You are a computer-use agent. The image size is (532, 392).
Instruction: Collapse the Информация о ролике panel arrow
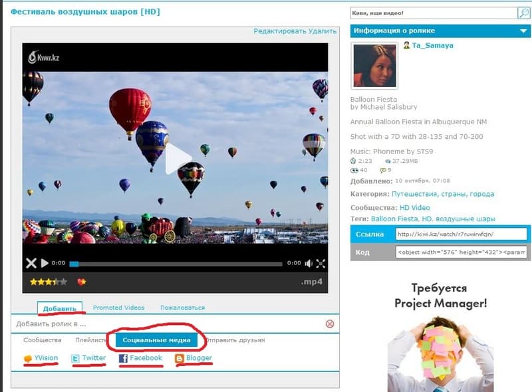click(x=523, y=31)
